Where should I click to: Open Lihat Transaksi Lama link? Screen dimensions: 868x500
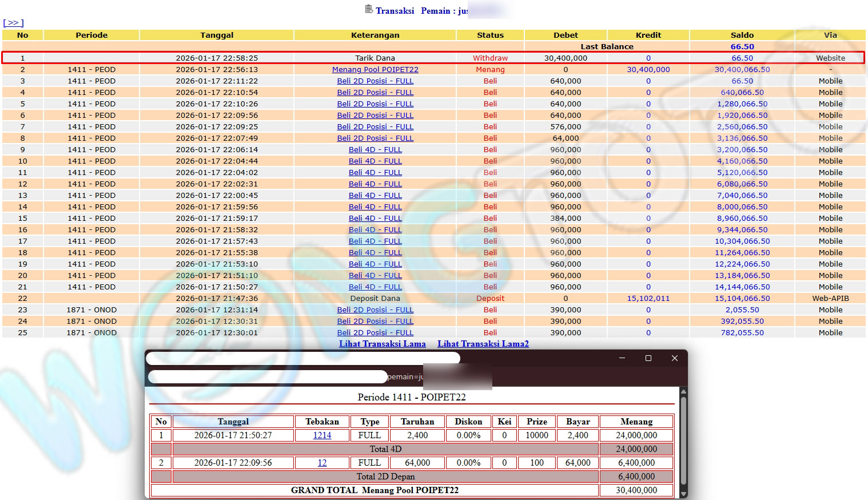click(382, 344)
